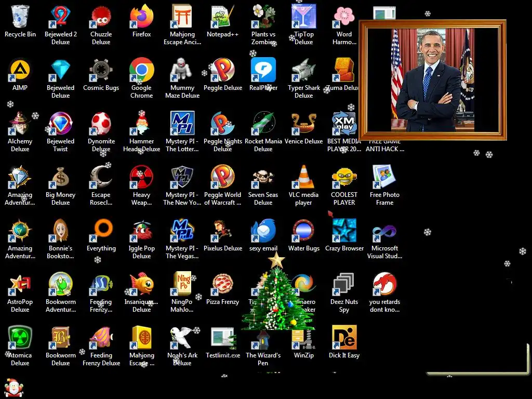
Task: Click the Peggle Deluxe shortcut
Action: 222,70
